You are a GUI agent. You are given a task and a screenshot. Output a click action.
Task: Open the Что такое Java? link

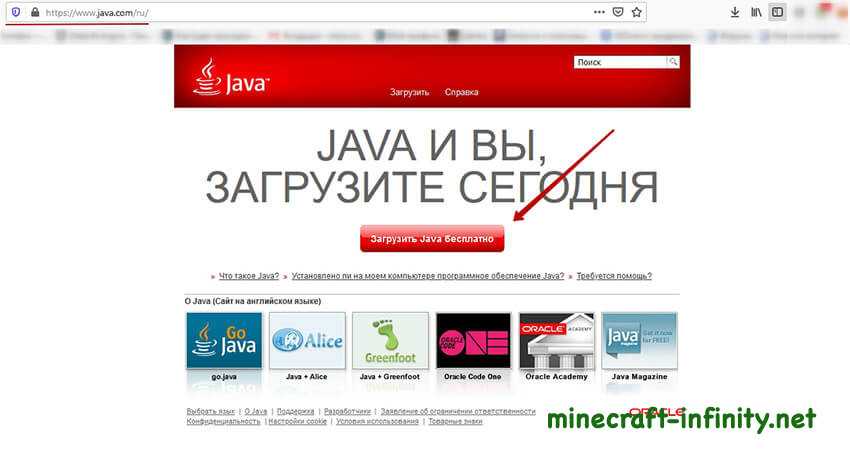[x=249, y=276]
